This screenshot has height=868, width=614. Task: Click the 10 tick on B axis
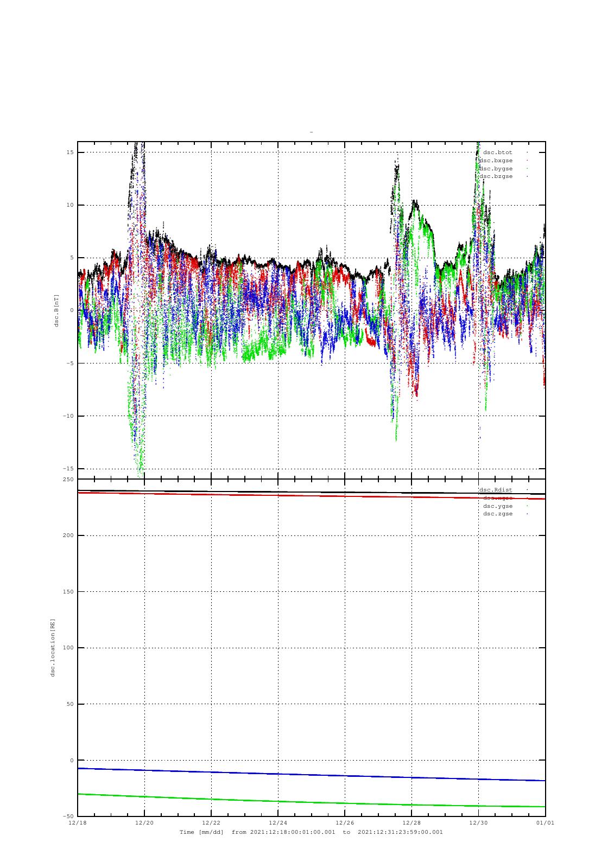(70, 205)
